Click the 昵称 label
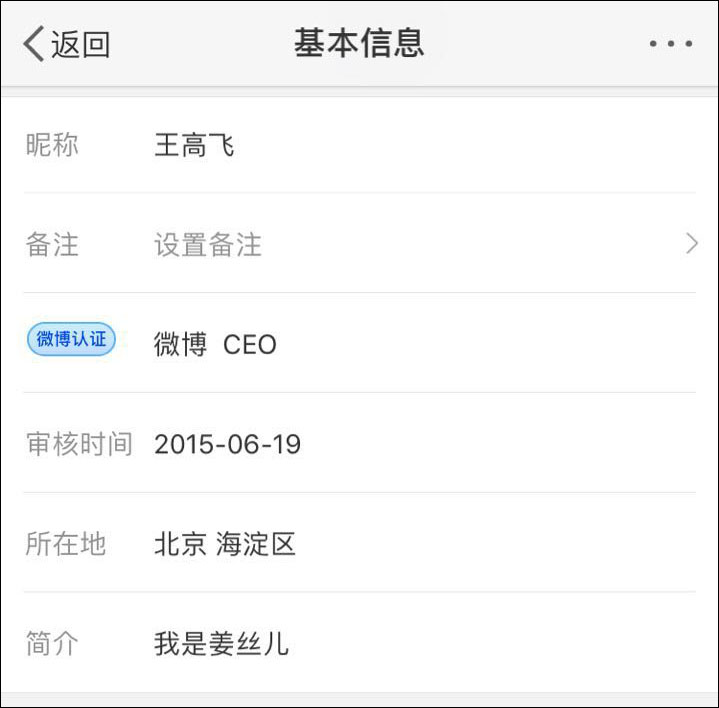Viewport: 719px width, 708px height. tap(52, 146)
